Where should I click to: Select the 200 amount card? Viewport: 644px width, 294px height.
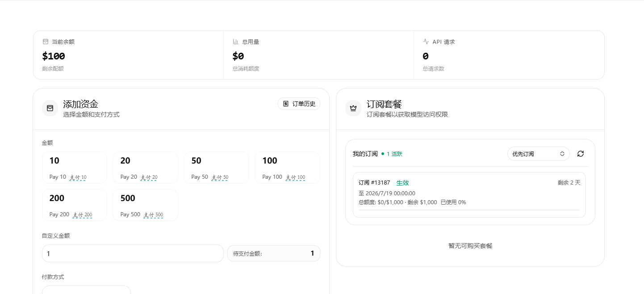tap(75, 205)
